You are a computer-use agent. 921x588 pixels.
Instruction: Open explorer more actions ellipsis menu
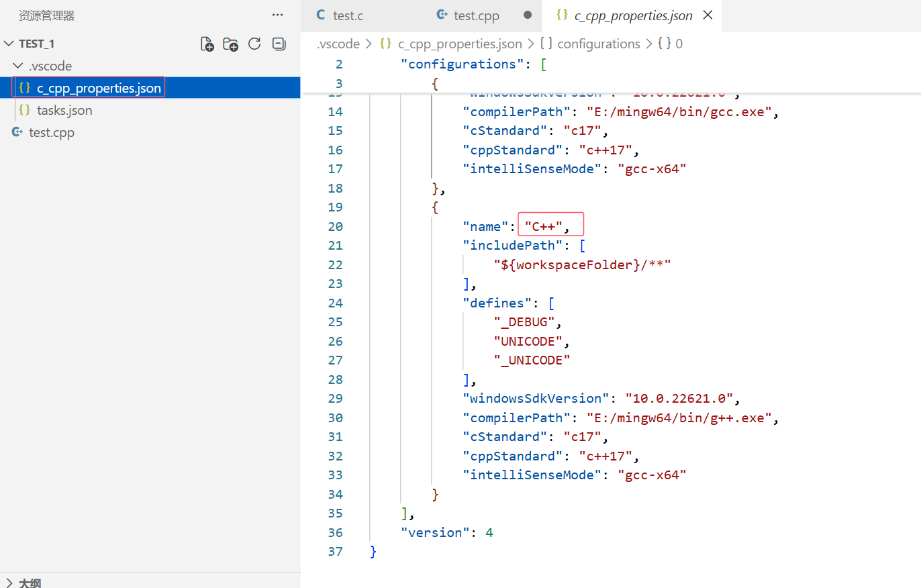click(x=277, y=15)
